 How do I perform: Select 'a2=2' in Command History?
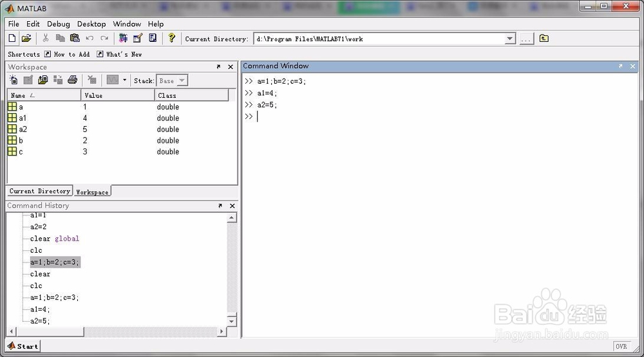[38, 226]
